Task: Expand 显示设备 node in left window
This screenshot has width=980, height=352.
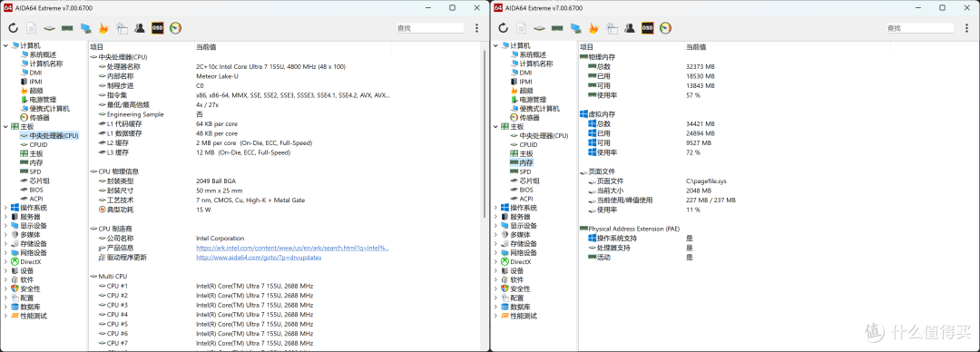Action: coord(5,226)
